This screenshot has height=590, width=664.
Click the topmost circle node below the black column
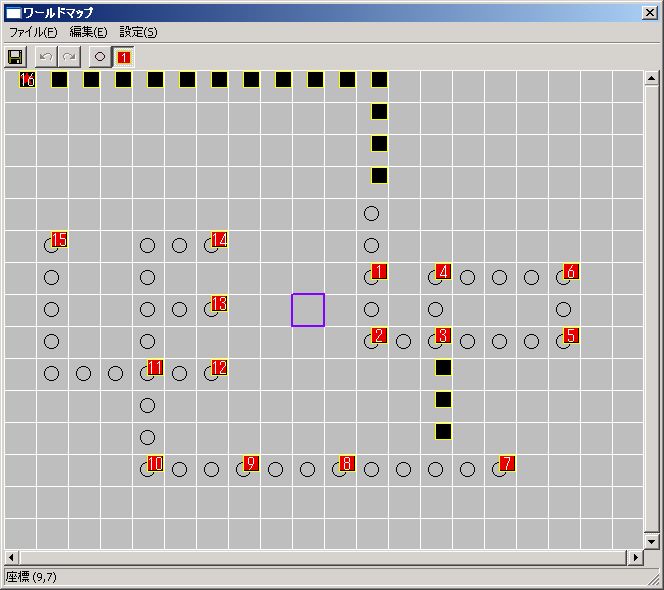pyautogui.click(x=371, y=213)
